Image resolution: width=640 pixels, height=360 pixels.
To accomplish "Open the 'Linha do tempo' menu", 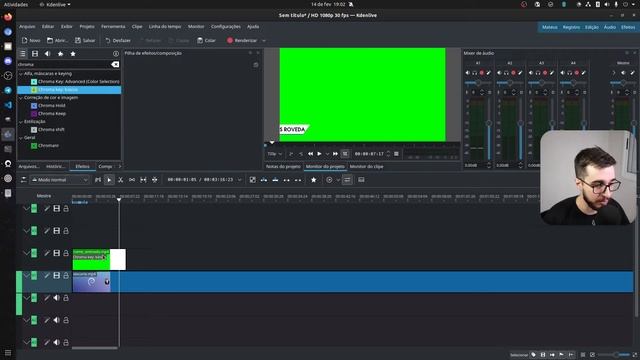I will click(x=165, y=27).
